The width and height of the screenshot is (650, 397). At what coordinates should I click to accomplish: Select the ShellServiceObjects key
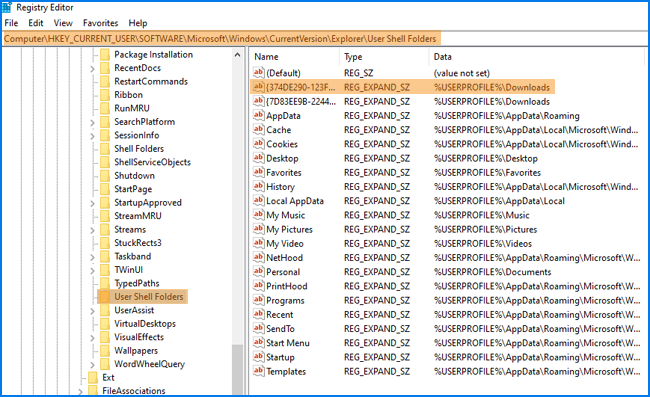point(153,162)
